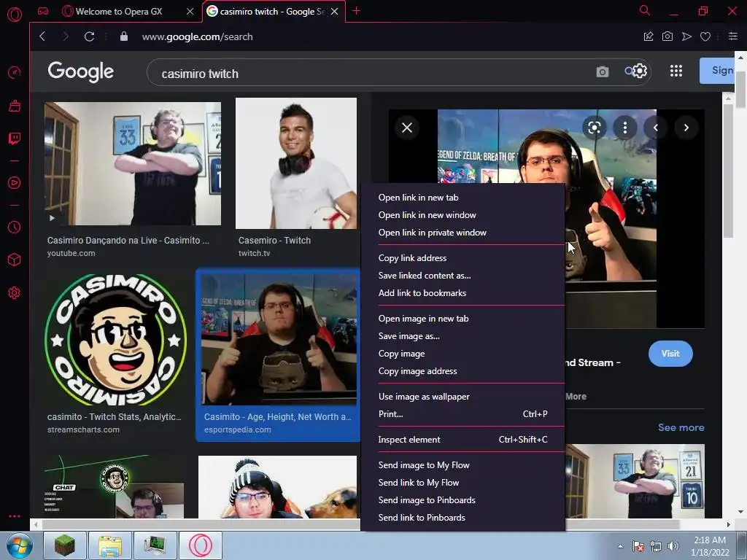Open File Explorer from taskbar
Image resolution: width=747 pixels, height=560 pixels.
pos(110,545)
